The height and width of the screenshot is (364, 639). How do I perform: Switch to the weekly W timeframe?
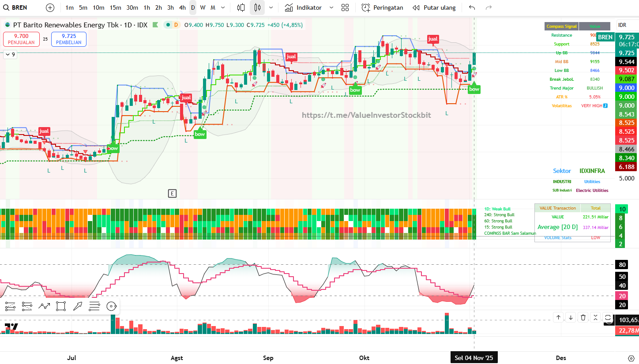tap(203, 8)
